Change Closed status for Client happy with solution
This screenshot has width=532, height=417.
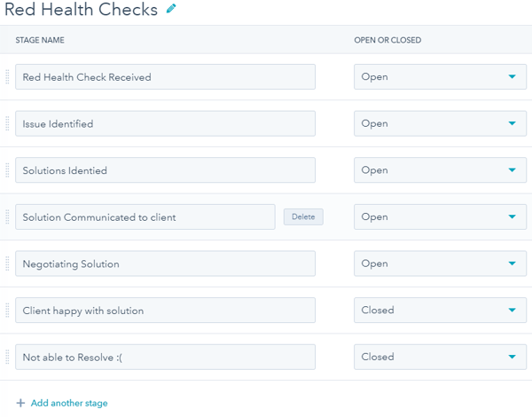440,311
